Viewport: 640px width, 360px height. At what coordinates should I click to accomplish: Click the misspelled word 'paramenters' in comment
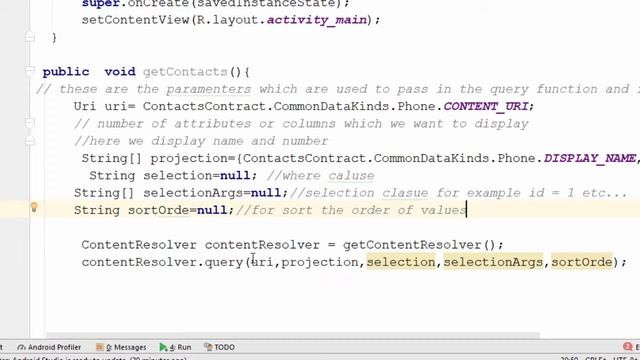pos(208,89)
